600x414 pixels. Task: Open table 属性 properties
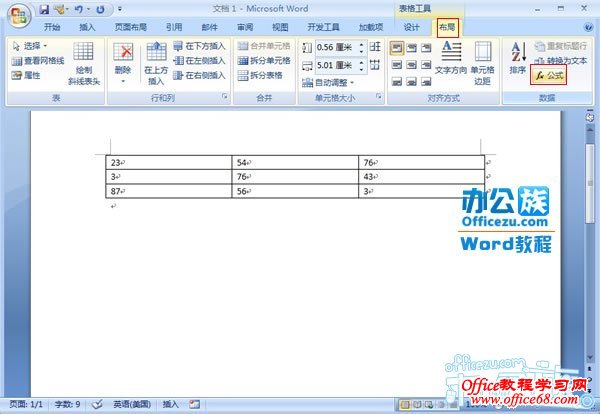point(26,75)
